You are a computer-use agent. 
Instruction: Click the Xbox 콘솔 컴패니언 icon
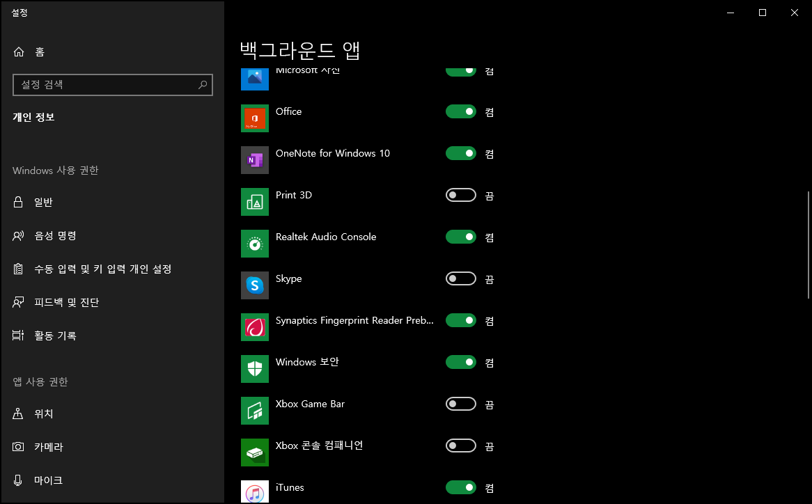coord(255,452)
